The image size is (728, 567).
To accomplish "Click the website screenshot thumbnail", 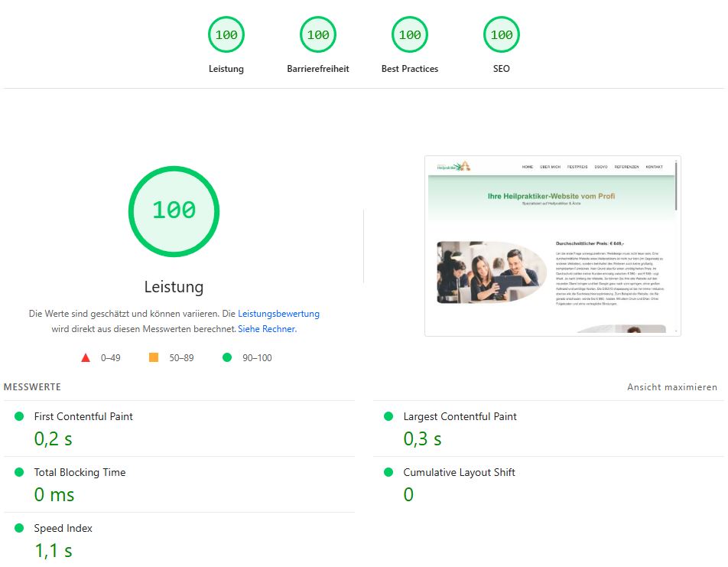I will point(552,246).
